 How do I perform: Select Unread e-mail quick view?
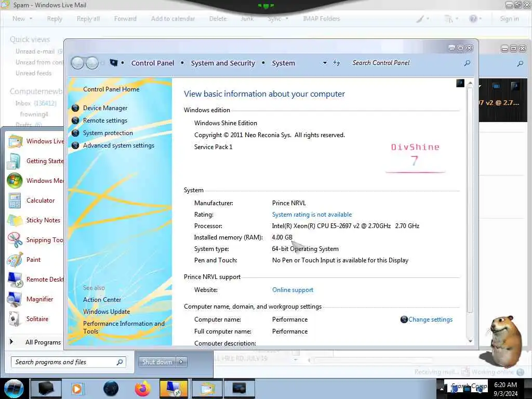click(39, 51)
